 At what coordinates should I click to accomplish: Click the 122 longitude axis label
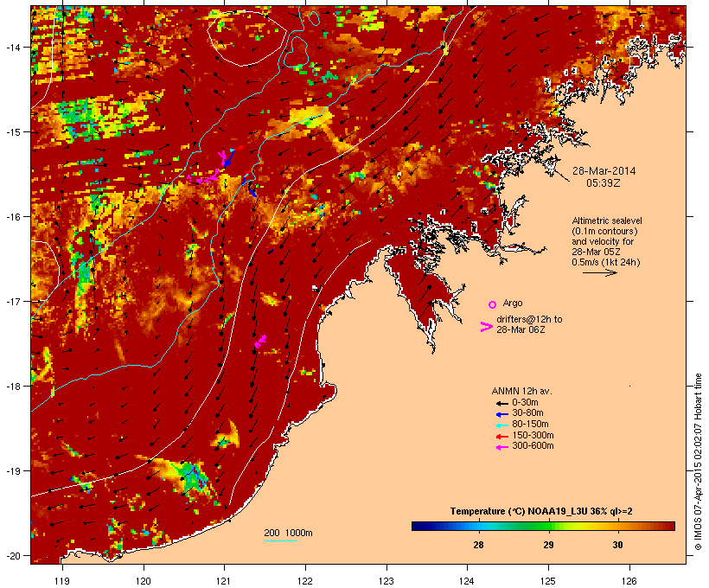[x=305, y=581]
